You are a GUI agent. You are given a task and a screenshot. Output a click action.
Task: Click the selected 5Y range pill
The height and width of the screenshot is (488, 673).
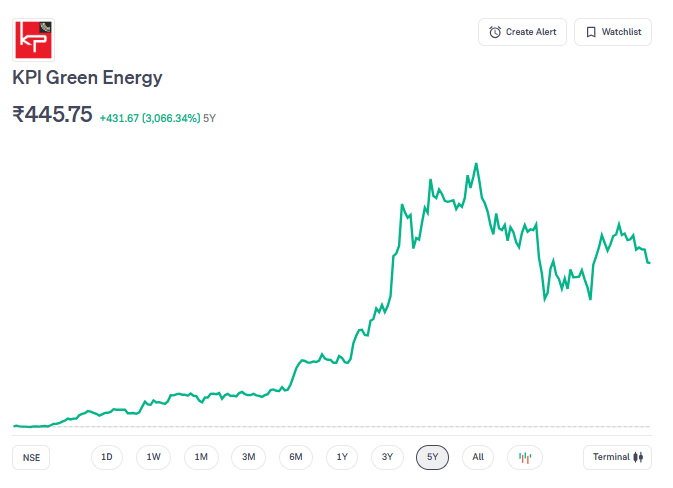pyautogui.click(x=433, y=457)
